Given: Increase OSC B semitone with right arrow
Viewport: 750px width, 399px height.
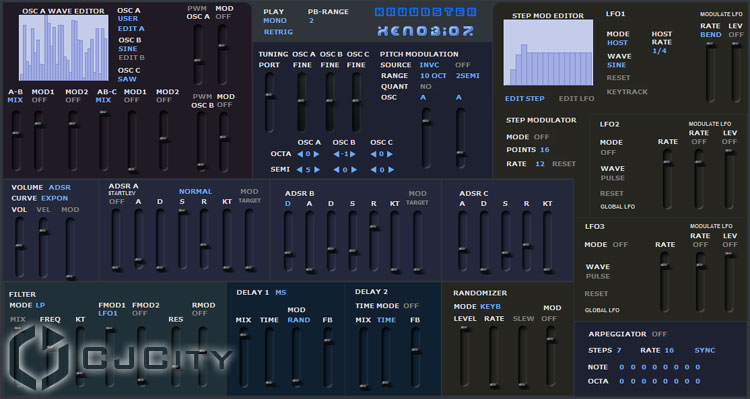Looking at the screenshot, I should (x=354, y=169).
